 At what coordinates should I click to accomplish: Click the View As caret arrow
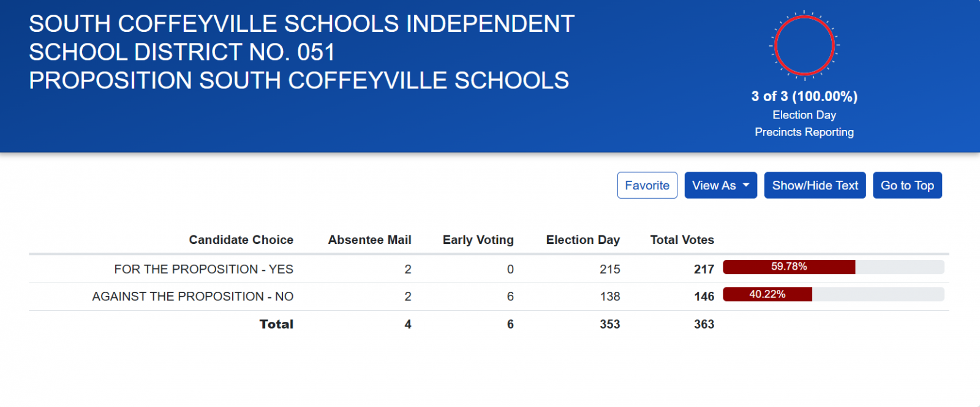[x=746, y=185]
